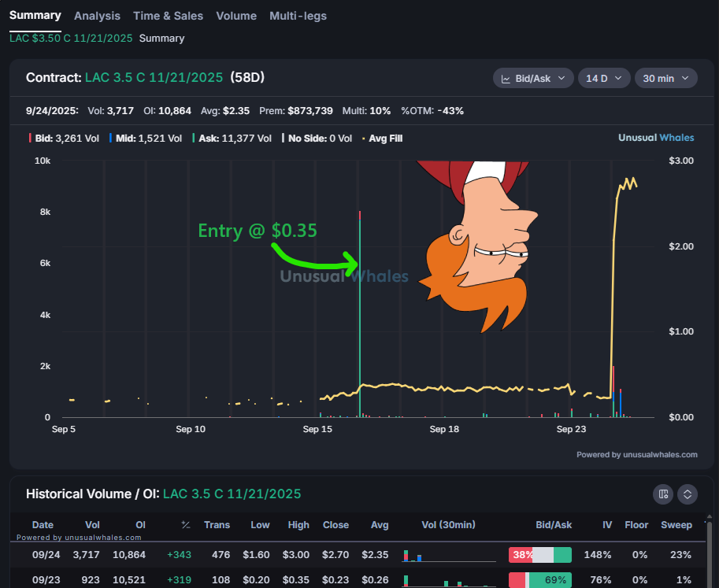Click the 09/23 date cell
The width and height of the screenshot is (719, 588).
[x=46, y=580]
